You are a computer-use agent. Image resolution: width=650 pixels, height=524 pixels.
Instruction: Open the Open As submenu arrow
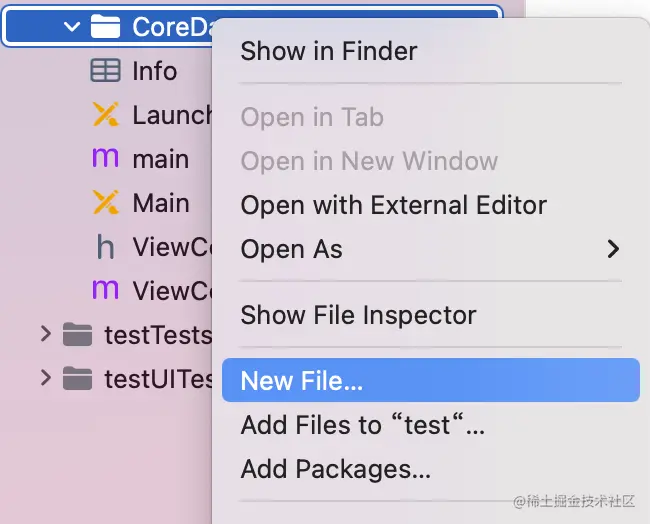[613, 249]
